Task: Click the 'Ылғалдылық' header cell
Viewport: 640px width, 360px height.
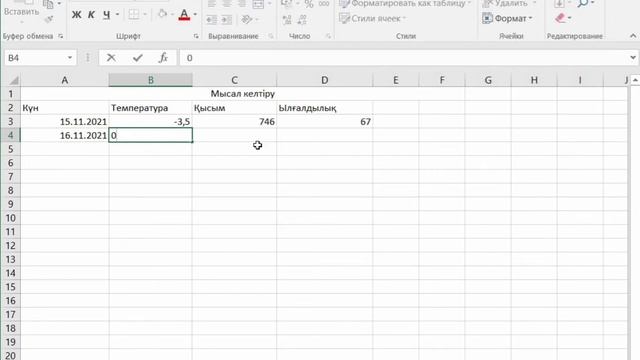Action: (x=324, y=108)
